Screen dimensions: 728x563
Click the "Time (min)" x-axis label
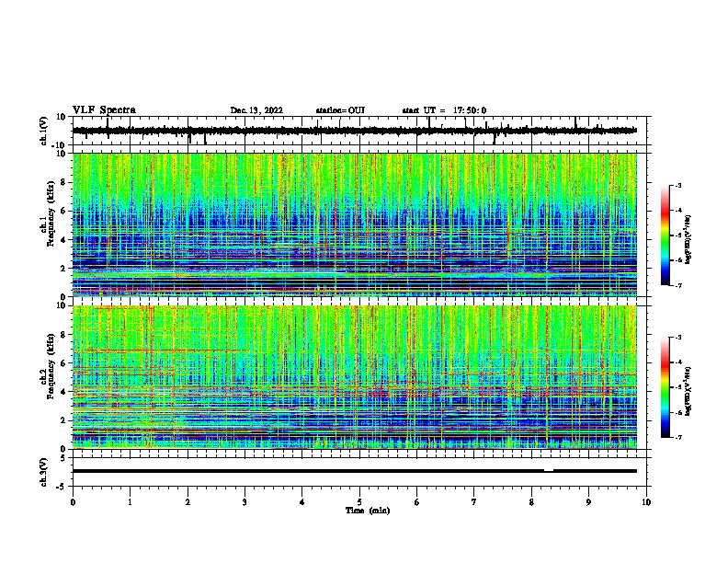[x=368, y=511]
